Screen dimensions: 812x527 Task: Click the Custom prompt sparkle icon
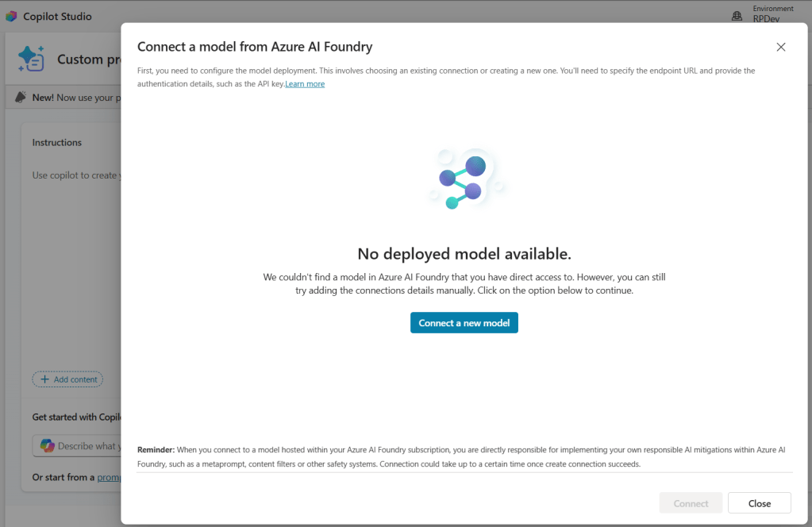click(x=32, y=60)
